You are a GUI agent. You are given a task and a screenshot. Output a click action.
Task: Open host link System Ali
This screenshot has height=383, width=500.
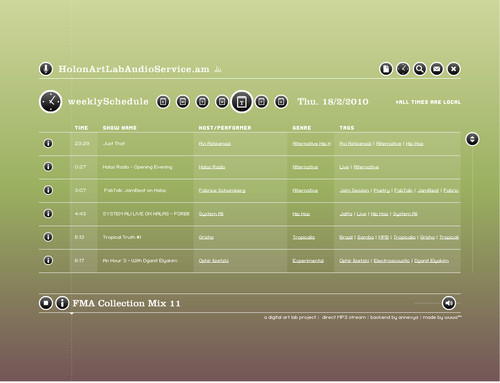[x=211, y=214]
